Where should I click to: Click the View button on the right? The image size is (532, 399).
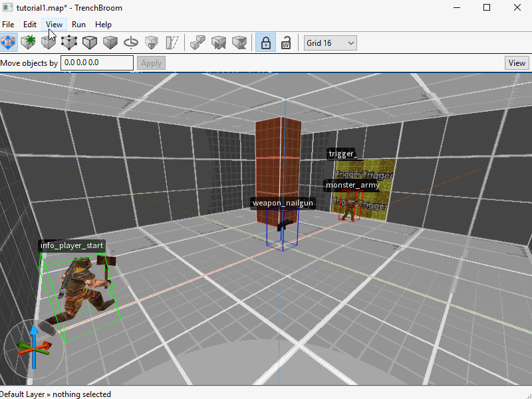point(517,63)
